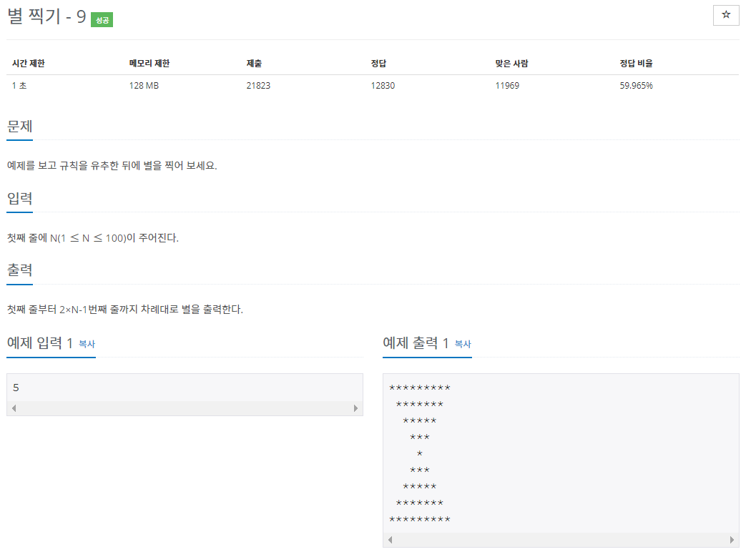The height and width of the screenshot is (552, 756).
Task: Click the 입력 section heading
Action: tap(20, 199)
